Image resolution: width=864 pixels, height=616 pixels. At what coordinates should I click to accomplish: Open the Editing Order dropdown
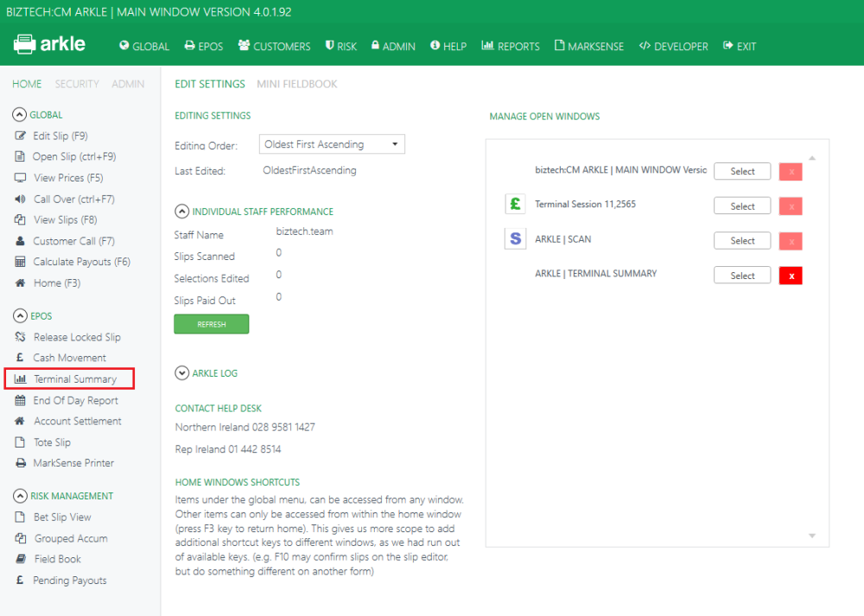click(x=331, y=143)
